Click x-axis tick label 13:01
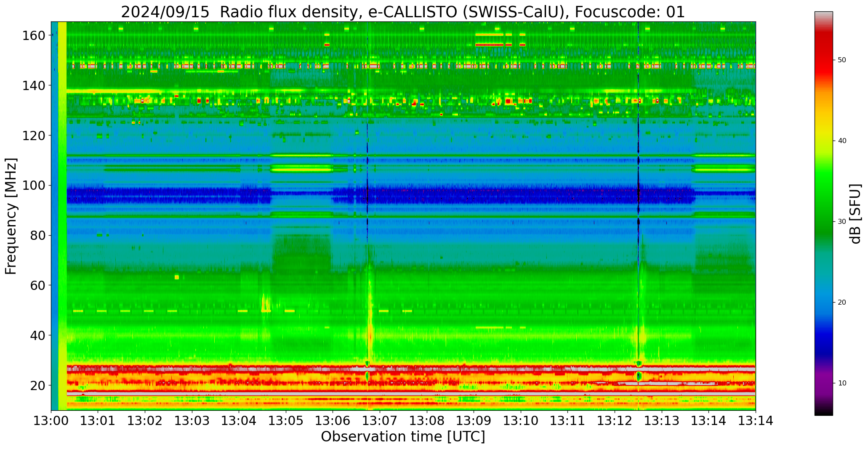Viewport: 868px width, 449px height. point(98,421)
